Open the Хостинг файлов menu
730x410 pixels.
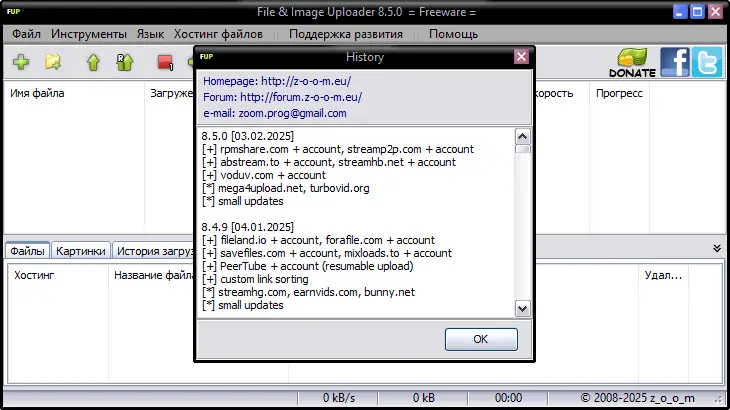[218, 34]
